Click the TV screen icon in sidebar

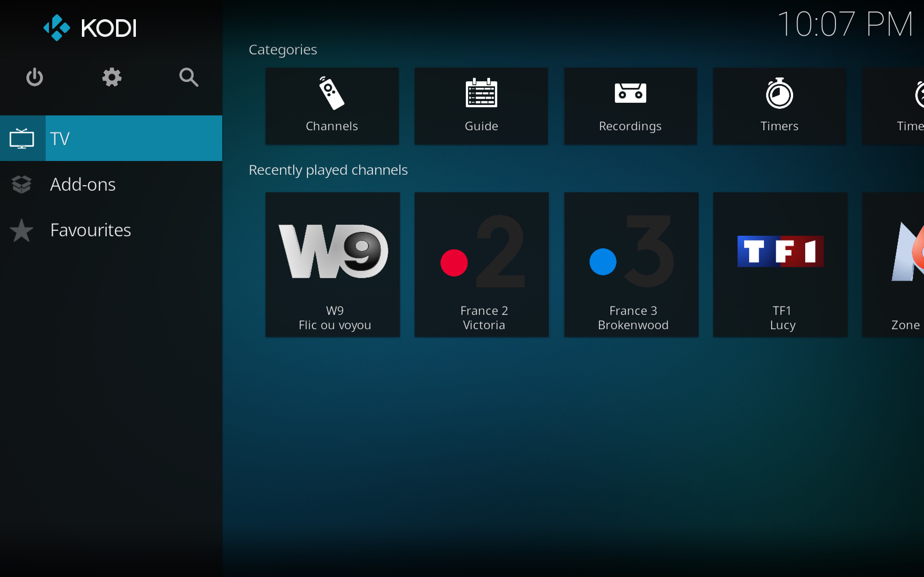(22, 138)
